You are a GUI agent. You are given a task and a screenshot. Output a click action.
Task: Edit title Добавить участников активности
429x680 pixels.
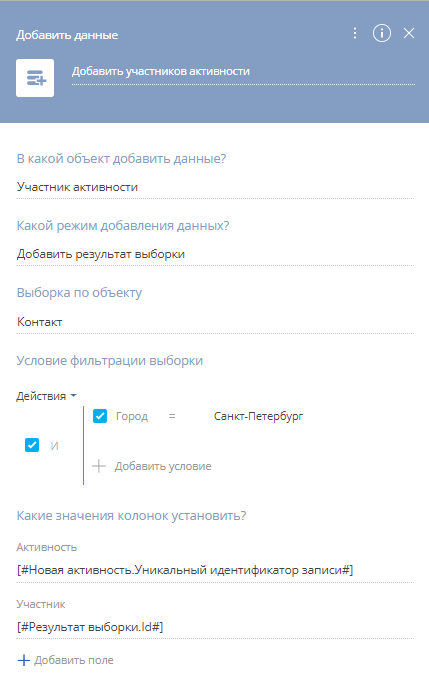click(x=243, y=72)
